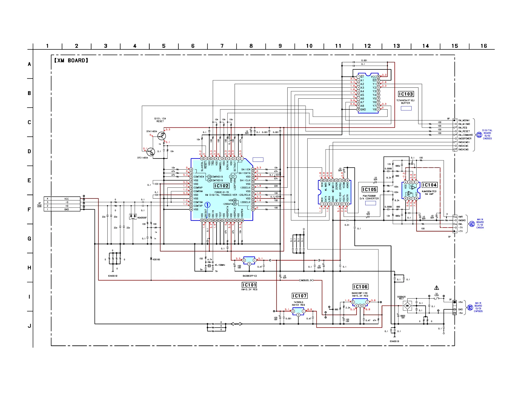Click the warning triangle above the fuse
Image resolution: width=532 pixels, height=400 pixels.
[x=437, y=288]
